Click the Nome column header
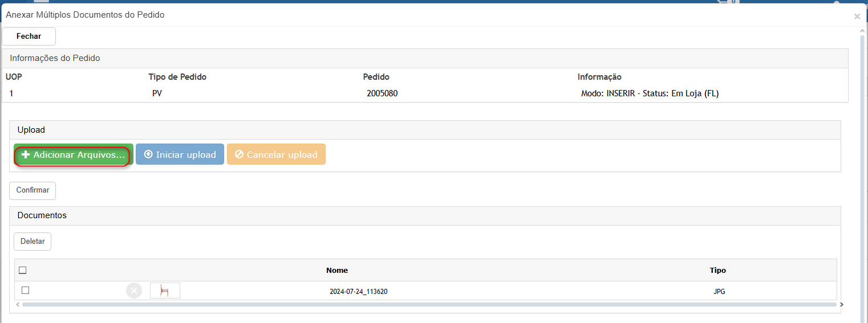 pos(337,271)
